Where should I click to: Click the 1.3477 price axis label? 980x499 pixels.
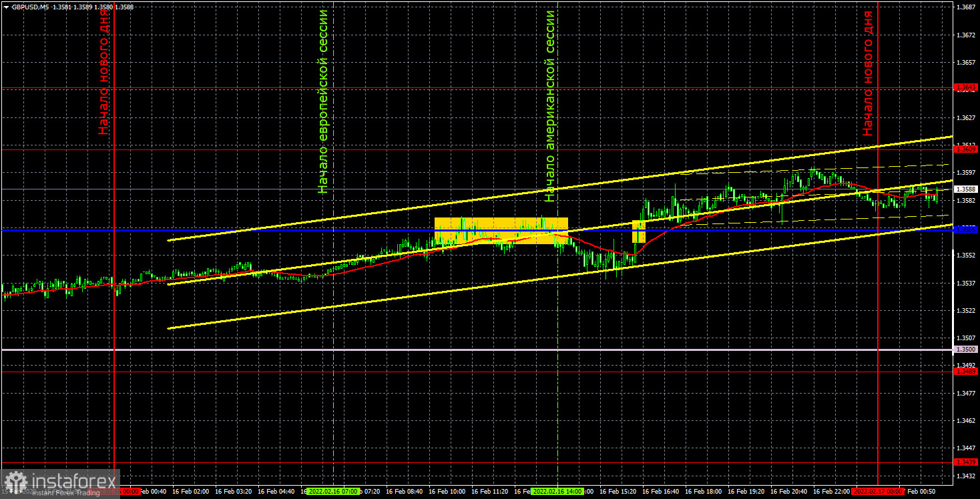point(965,394)
